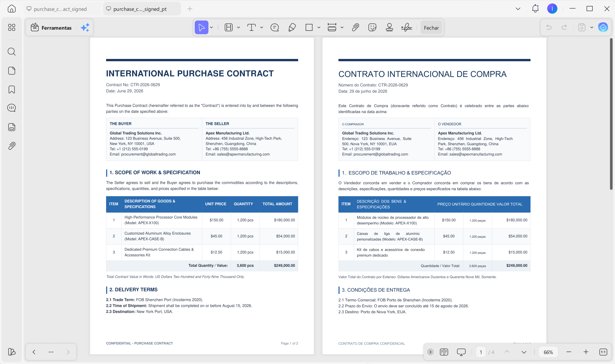
Task: Open the blue AI assistant orb
Action: 603,27
